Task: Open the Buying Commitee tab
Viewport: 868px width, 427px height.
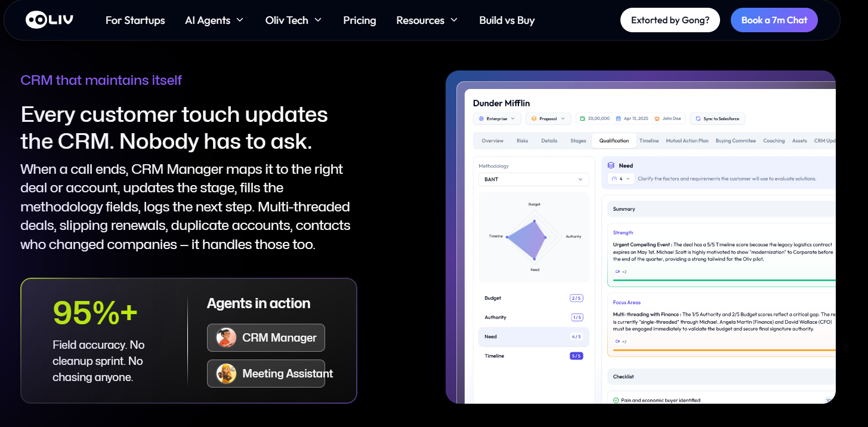Action: pos(736,141)
